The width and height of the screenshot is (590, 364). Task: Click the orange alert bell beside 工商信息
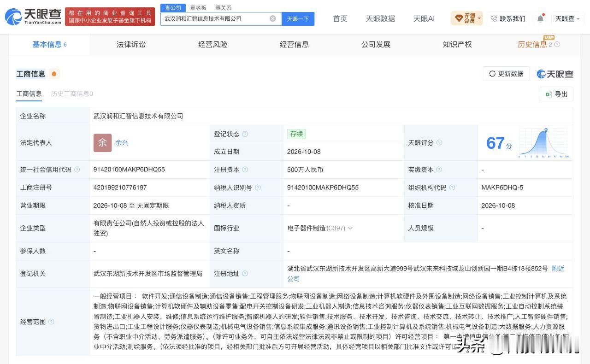pyautogui.click(x=54, y=74)
